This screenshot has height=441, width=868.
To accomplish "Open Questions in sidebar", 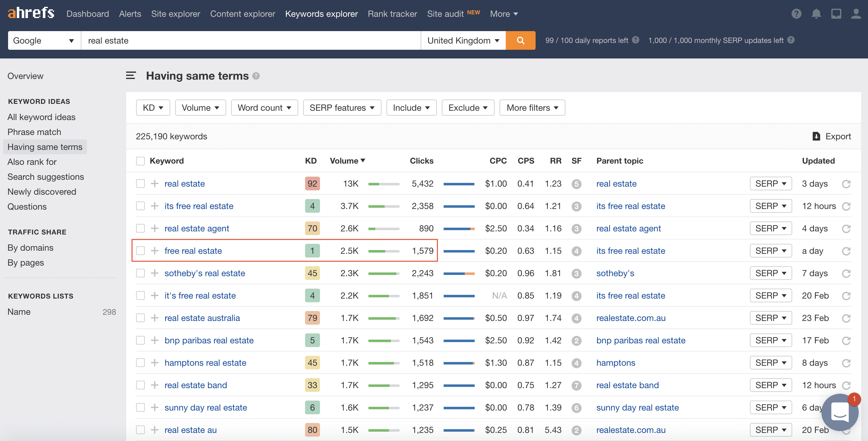I will click(27, 207).
